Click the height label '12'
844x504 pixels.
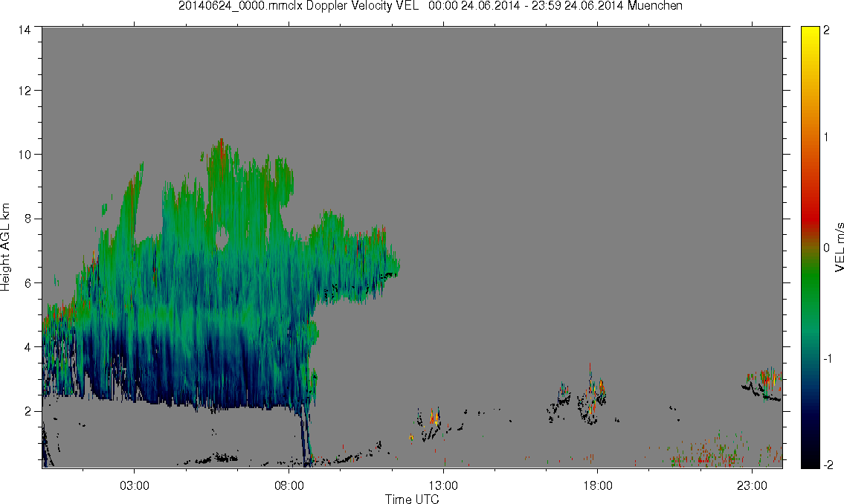(x=25, y=91)
